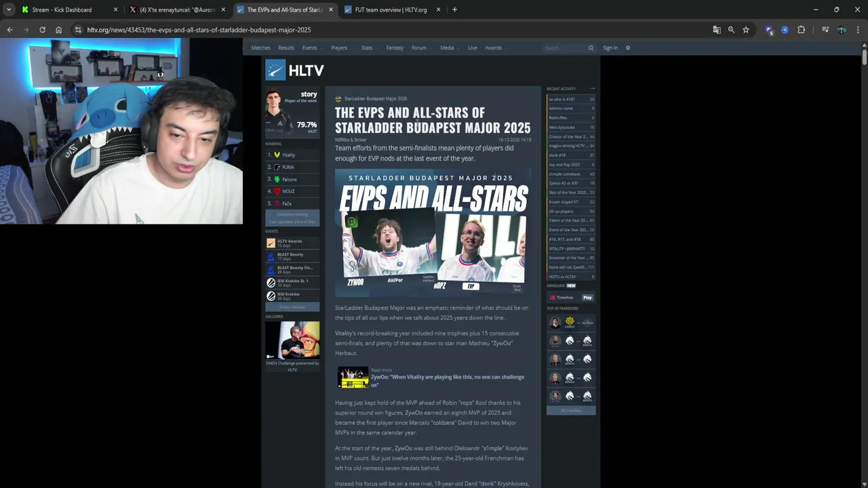Expand the Events dropdown in the nav bar
The image size is (868, 488).
tap(311, 48)
